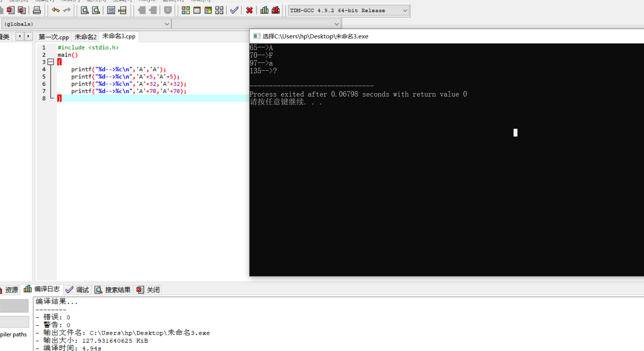This screenshot has height=351, width=644.
Task: Click Delete Profiling Information icon
Action: click(x=276, y=10)
